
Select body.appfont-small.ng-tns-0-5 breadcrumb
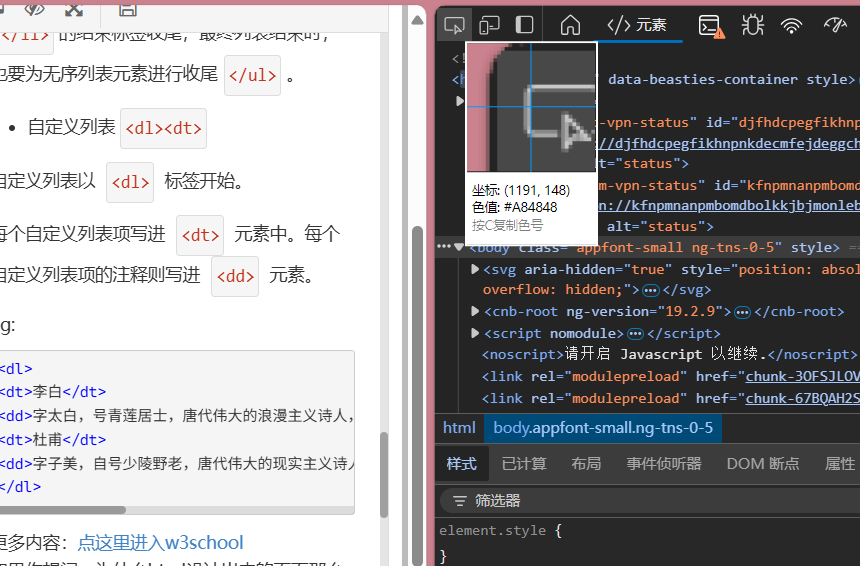[x=603, y=428]
